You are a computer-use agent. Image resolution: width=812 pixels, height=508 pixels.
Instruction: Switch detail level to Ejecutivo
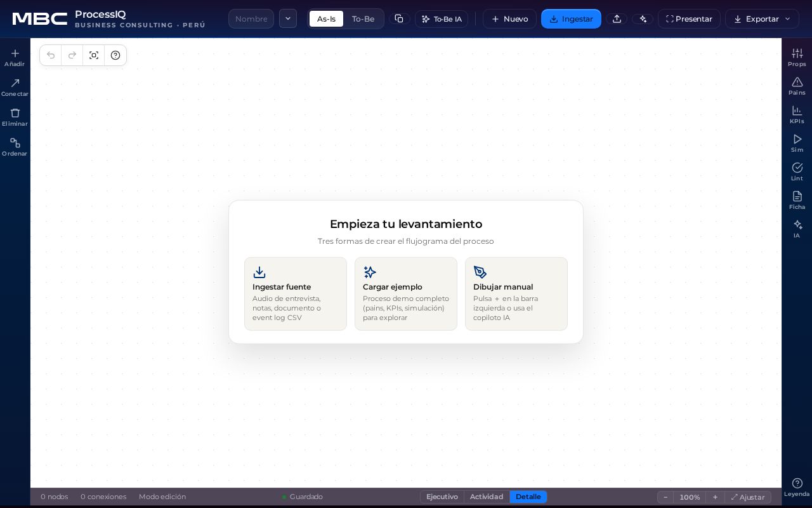442,497
